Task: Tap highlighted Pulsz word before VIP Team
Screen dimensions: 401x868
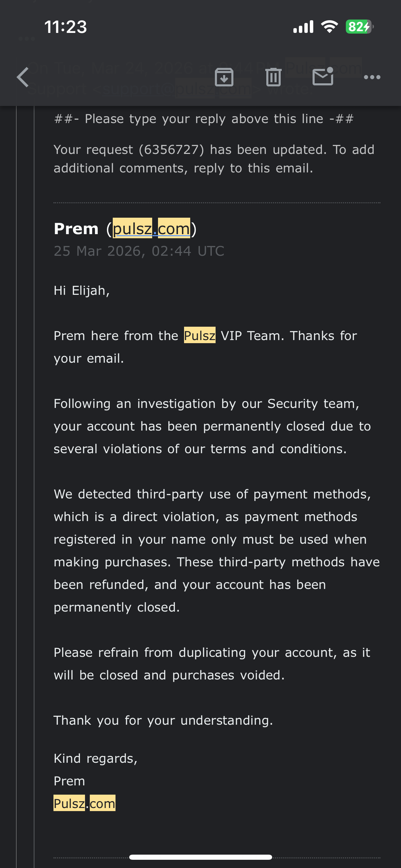Action: [199, 335]
